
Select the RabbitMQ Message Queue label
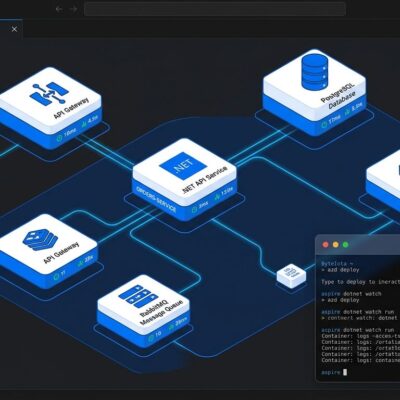(x=161, y=313)
